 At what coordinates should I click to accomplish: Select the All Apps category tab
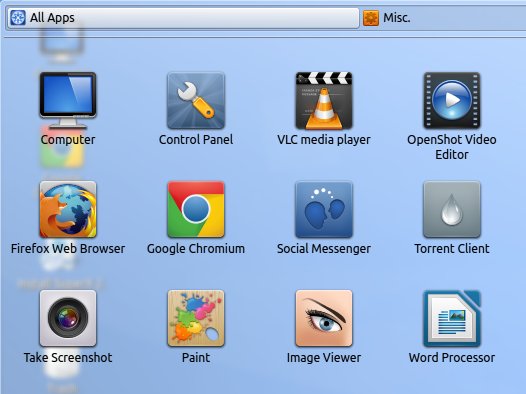(183, 18)
